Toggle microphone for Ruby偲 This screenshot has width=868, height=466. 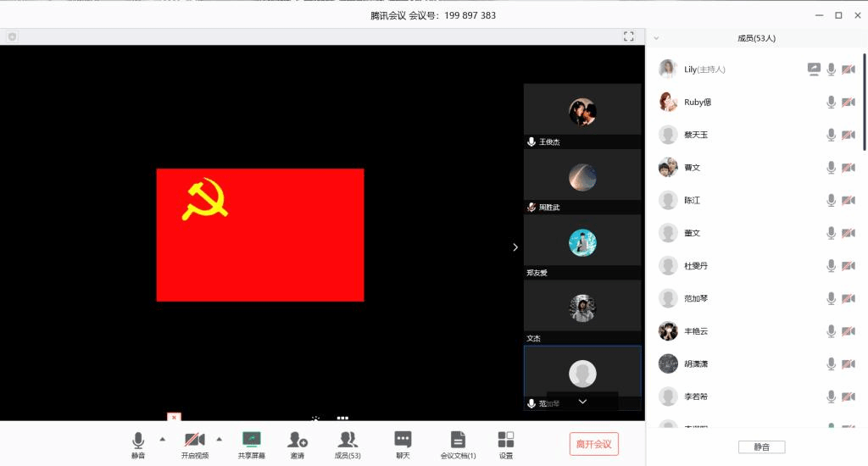(831, 102)
